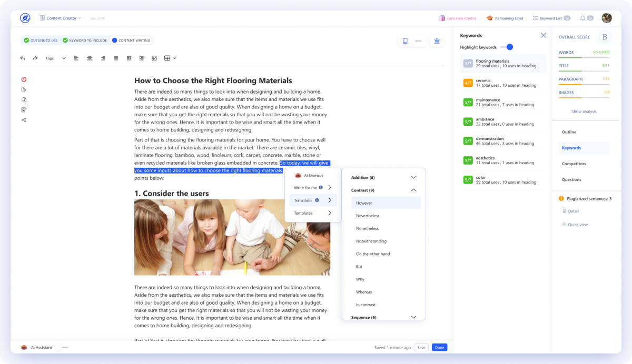Insert an image via the toolbar
Image resolution: width=632 pixels, height=364 pixels.
[154, 58]
